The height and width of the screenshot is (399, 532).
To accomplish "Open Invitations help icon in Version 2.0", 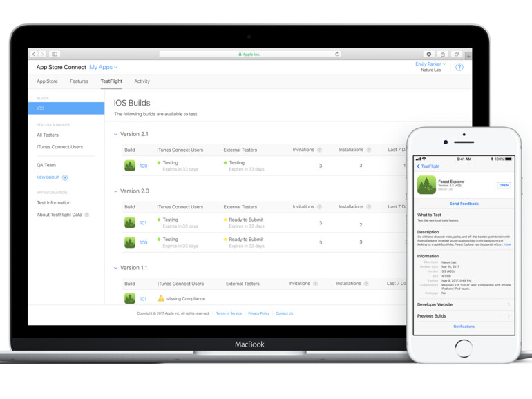I will [x=319, y=207].
